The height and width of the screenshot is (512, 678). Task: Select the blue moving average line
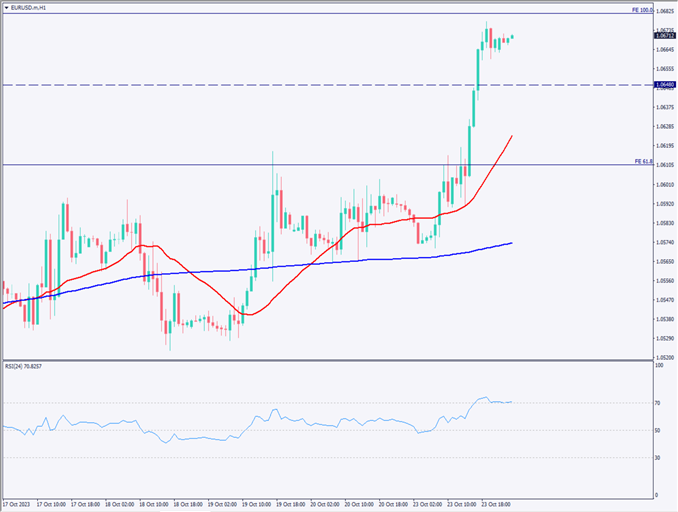pyautogui.click(x=300, y=265)
